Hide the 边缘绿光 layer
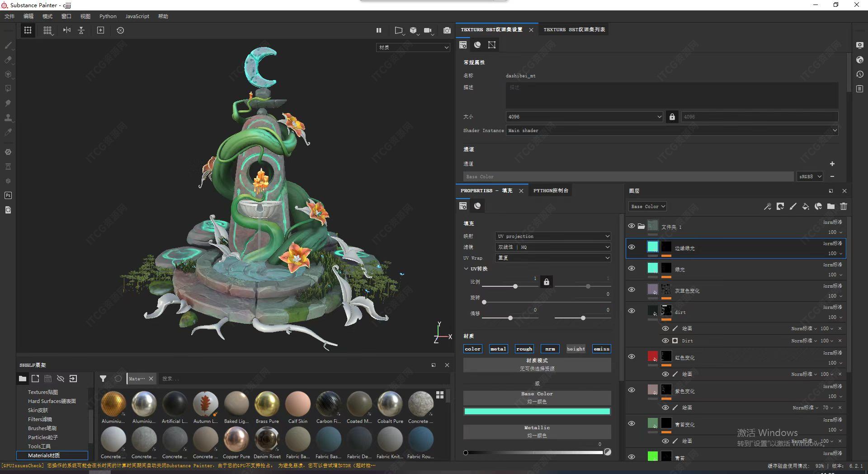The height and width of the screenshot is (474, 868). [x=632, y=247]
